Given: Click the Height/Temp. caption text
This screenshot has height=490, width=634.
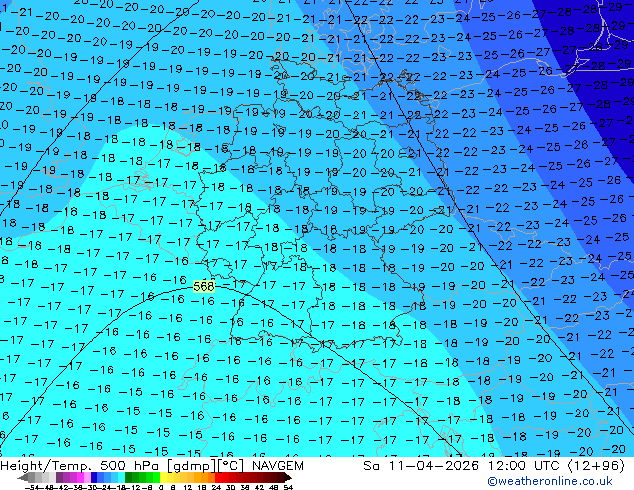Looking at the screenshot, I should click(x=43, y=466).
